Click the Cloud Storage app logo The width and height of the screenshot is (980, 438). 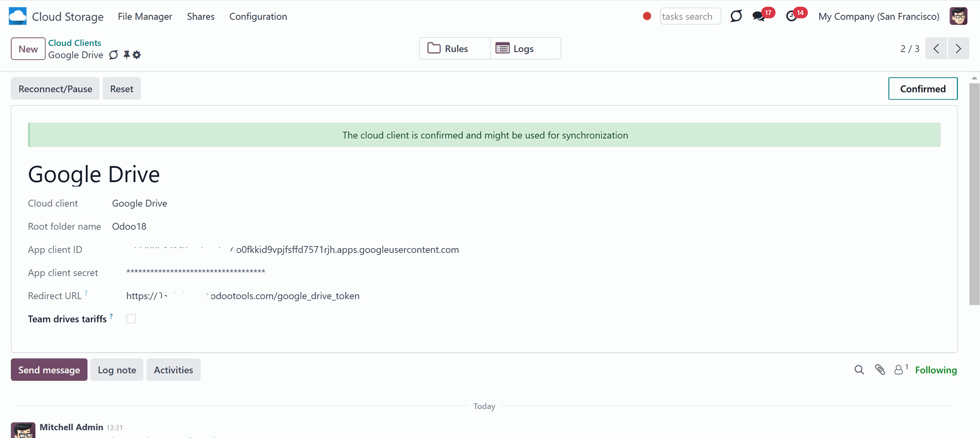pos(17,16)
